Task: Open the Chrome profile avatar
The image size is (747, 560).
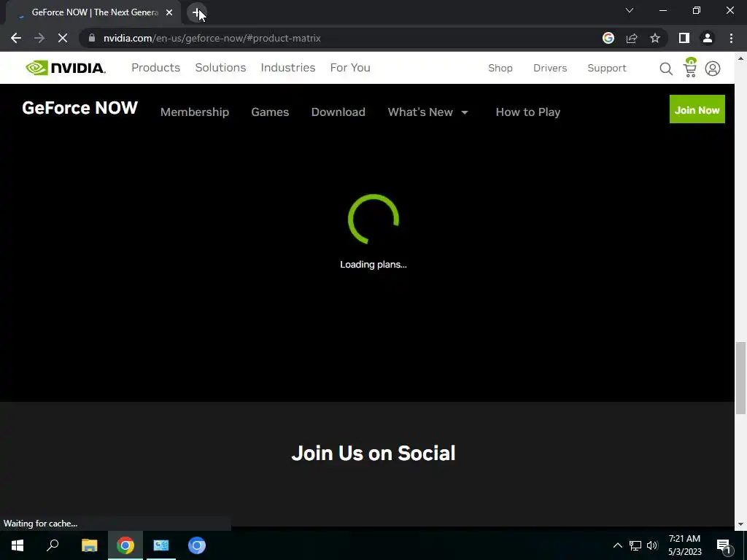Action: (708, 38)
